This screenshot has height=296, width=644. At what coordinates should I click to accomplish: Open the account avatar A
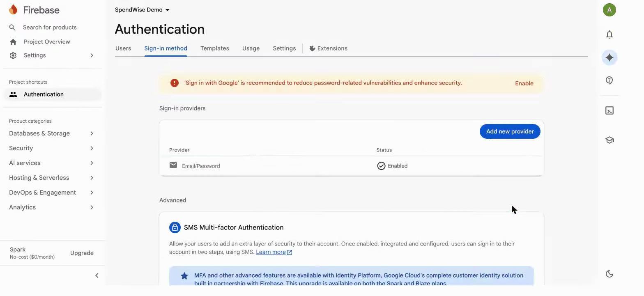point(609,10)
